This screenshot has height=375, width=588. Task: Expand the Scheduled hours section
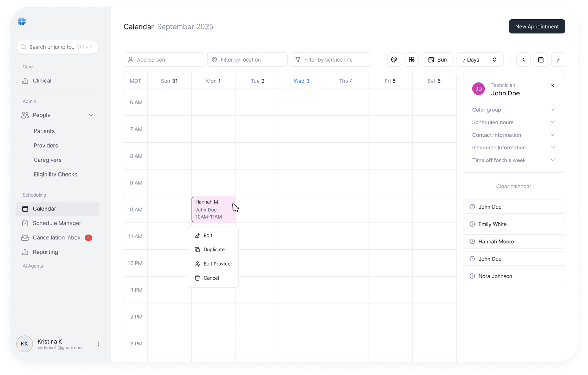coord(514,122)
